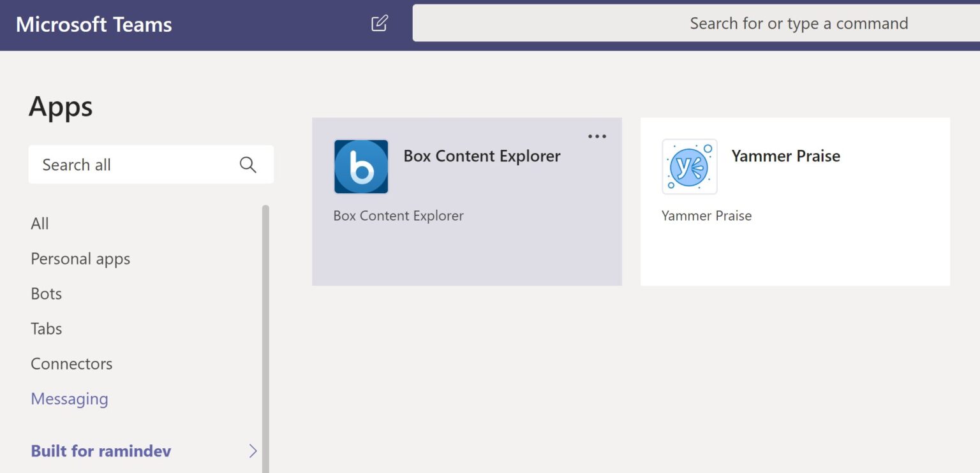Click the search magnifier icon
Image resolution: width=980 pixels, height=473 pixels.
pyautogui.click(x=248, y=164)
